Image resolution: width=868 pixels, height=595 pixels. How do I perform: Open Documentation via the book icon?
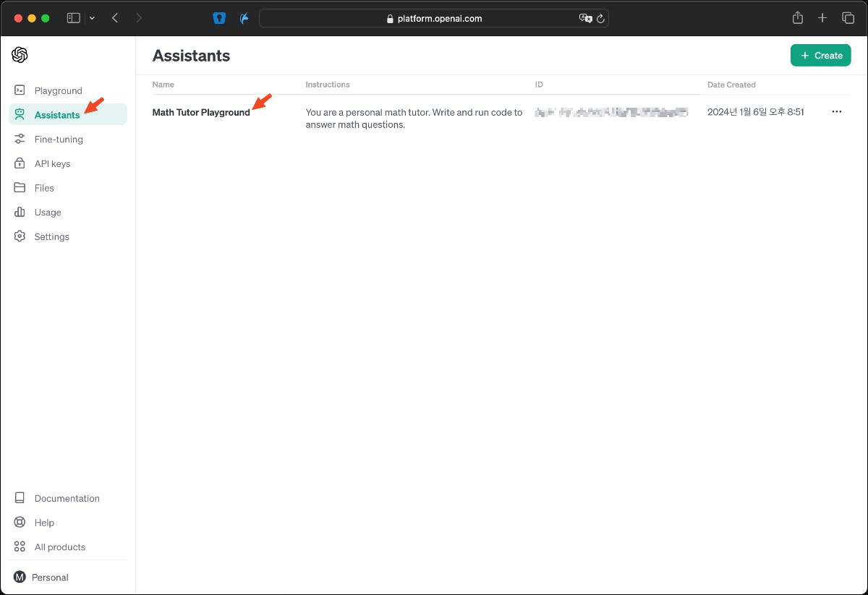[x=20, y=498]
